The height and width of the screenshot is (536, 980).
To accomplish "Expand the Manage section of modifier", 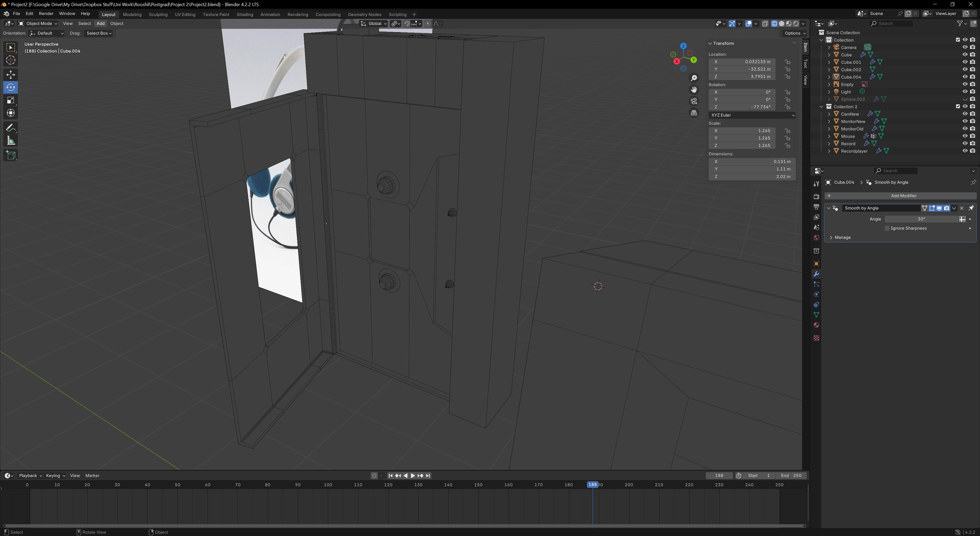I will click(842, 238).
